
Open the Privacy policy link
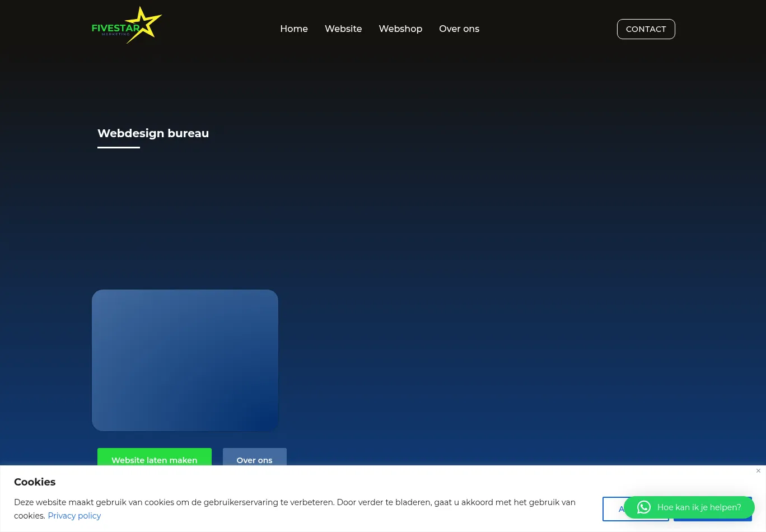tap(74, 516)
